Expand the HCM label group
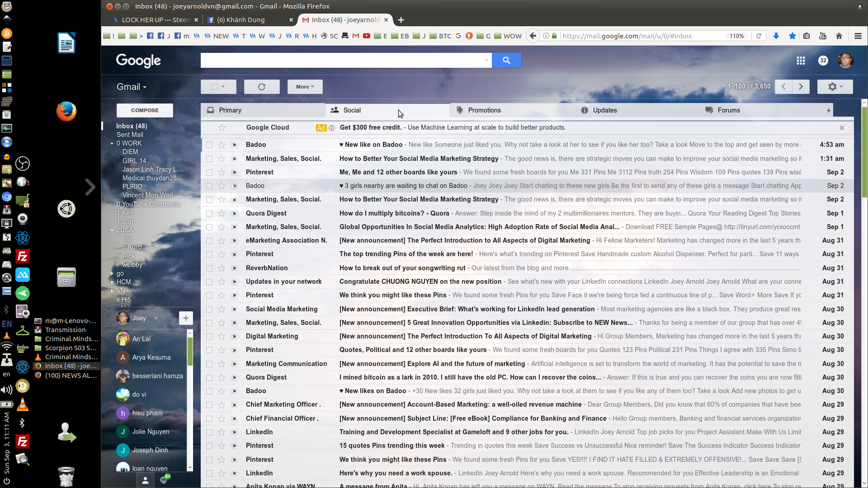The image size is (868, 488). (x=112, y=282)
